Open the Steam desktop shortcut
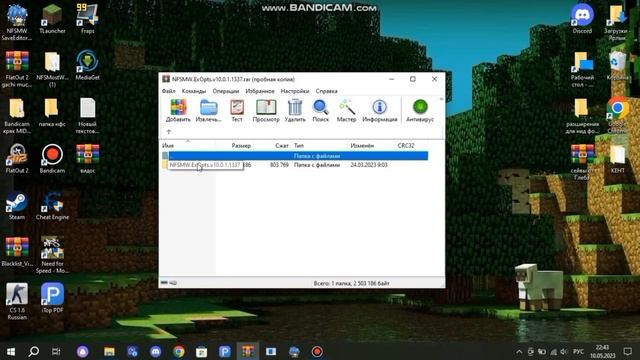640x360 pixels. point(17,205)
